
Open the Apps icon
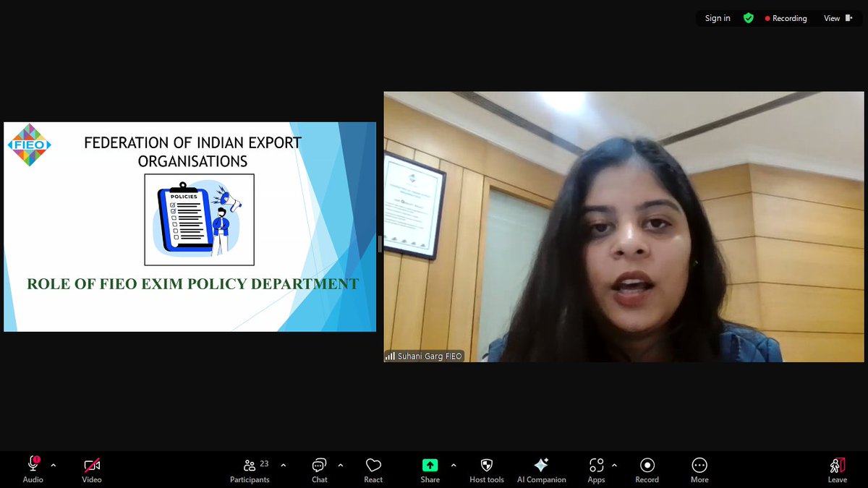click(x=596, y=465)
